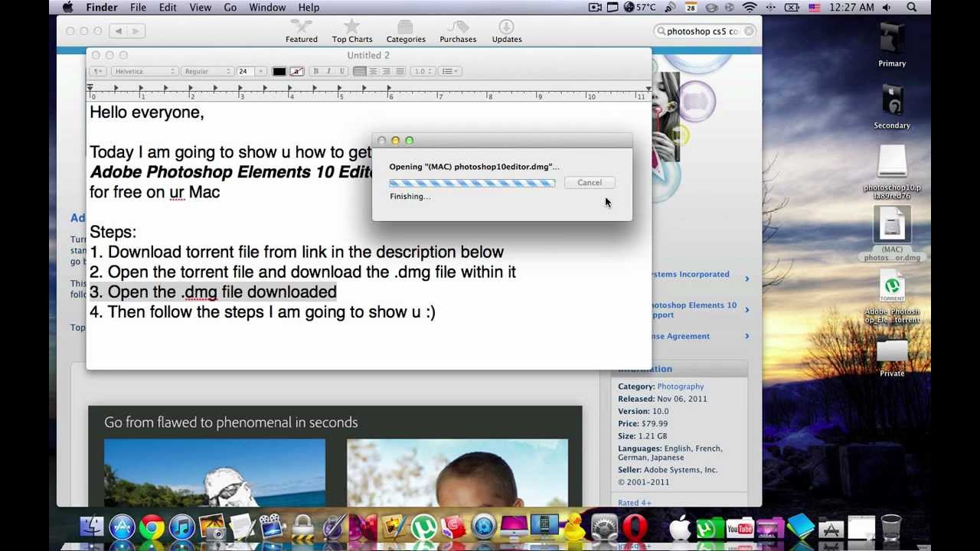Open the Window menu
Viewport: 980px width, 551px height.
coord(267,8)
